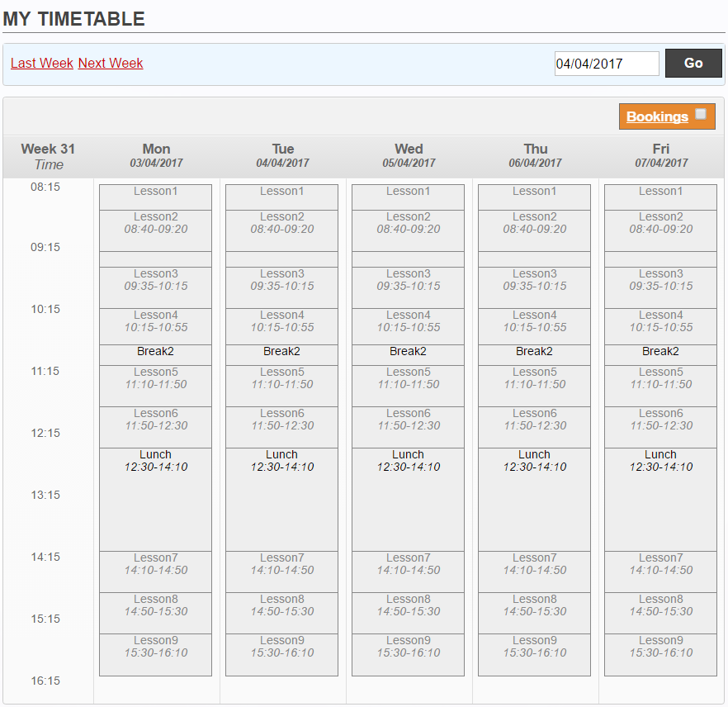The image size is (728, 707).
Task: Click the Go button
Action: click(693, 63)
